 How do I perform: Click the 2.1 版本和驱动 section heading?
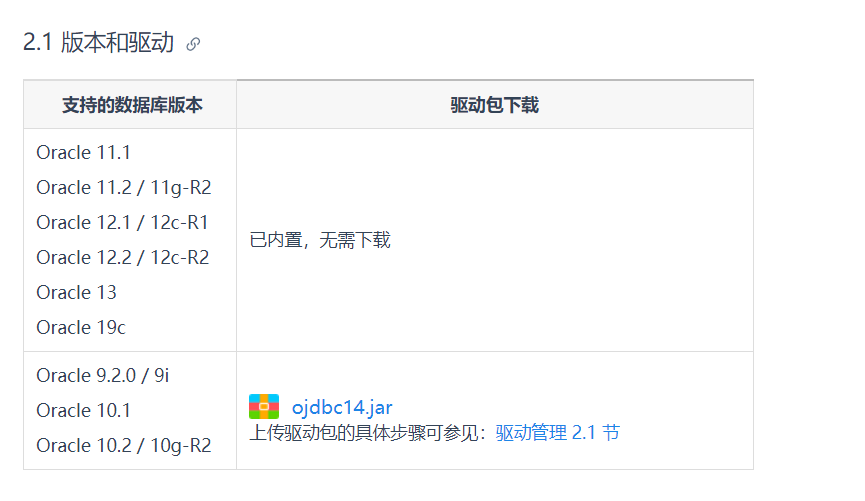(98, 42)
